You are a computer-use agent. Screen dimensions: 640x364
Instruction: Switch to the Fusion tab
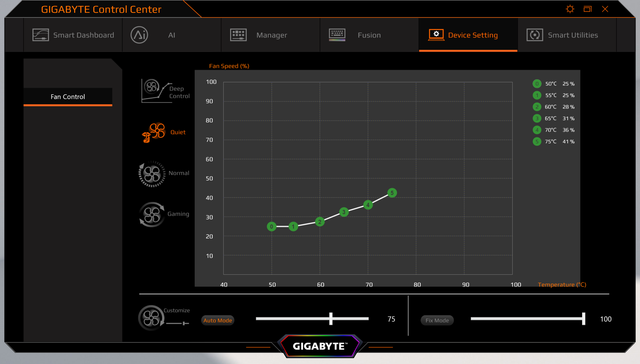click(369, 35)
